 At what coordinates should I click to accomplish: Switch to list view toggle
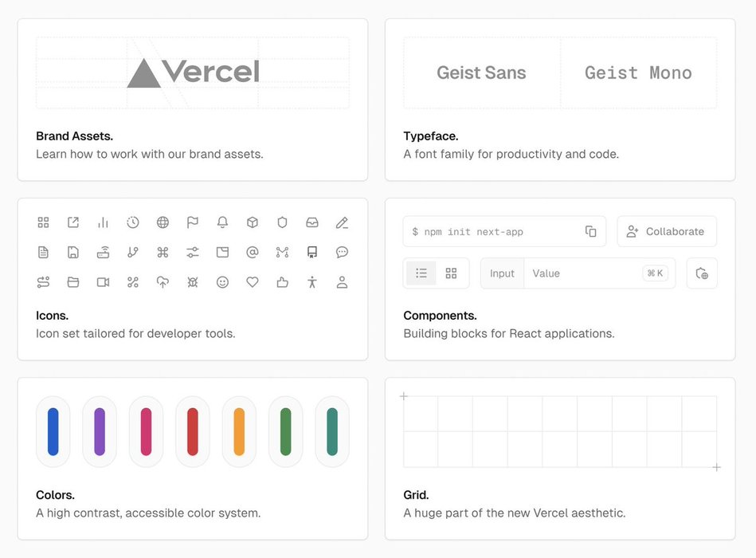click(x=421, y=273)
